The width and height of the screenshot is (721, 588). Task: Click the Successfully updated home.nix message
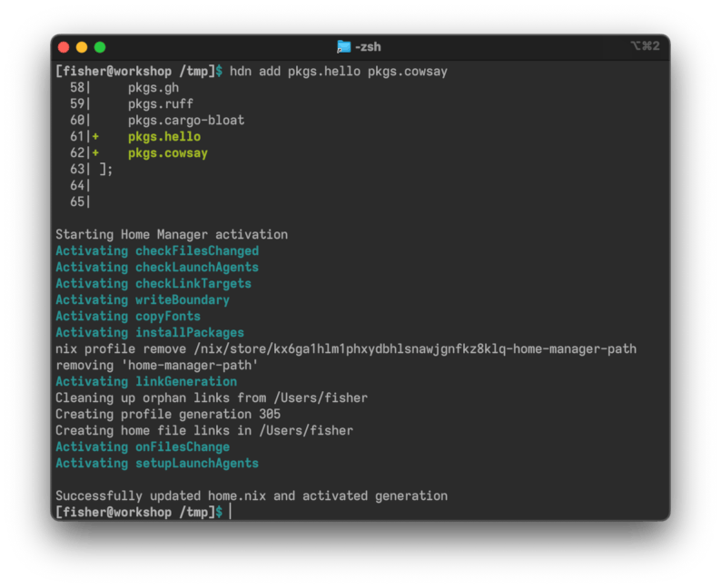coord(252,496)
